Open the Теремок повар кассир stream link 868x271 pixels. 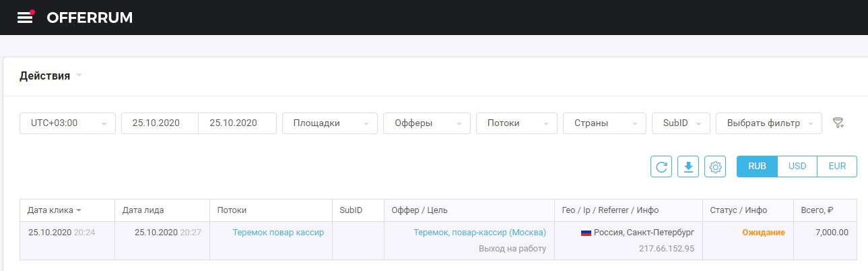(278, 233)
